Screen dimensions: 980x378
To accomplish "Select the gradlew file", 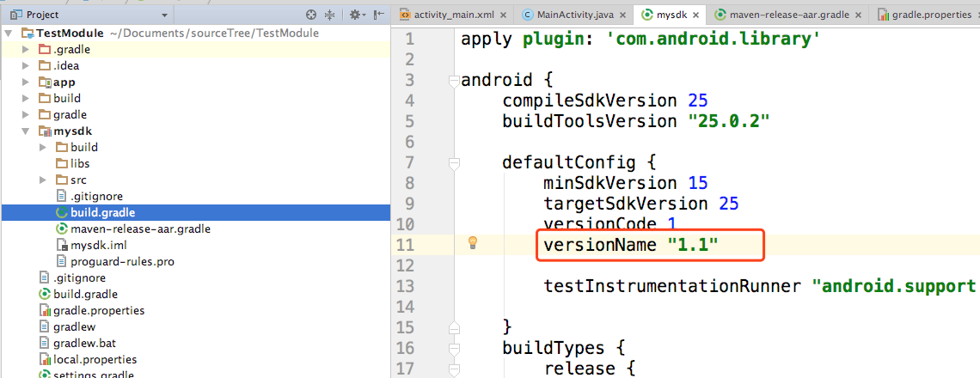I will coord(75,326).
